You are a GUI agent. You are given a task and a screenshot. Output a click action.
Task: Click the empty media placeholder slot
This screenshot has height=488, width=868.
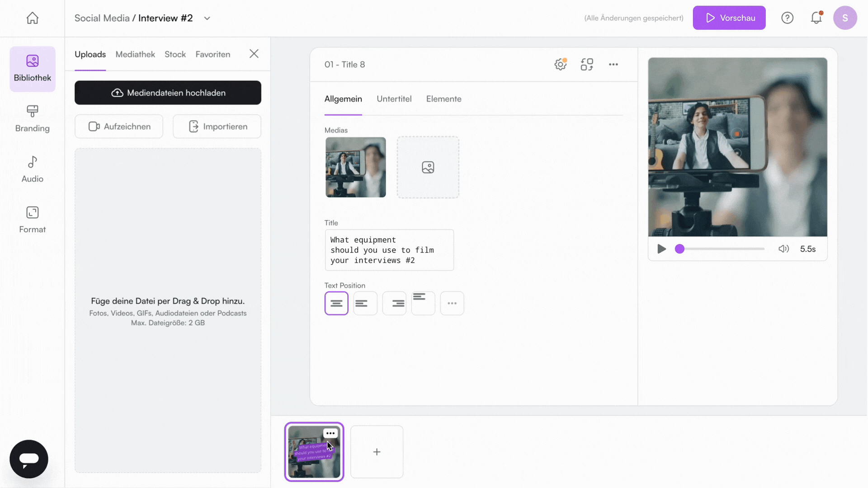pyautogui.click(x=428, y=167)
